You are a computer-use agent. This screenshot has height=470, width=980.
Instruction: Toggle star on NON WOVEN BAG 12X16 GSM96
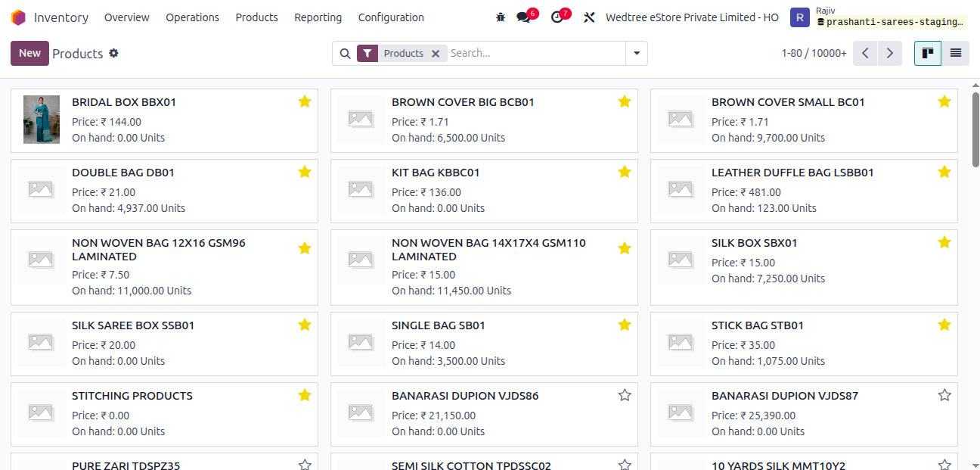coord(305,248)
